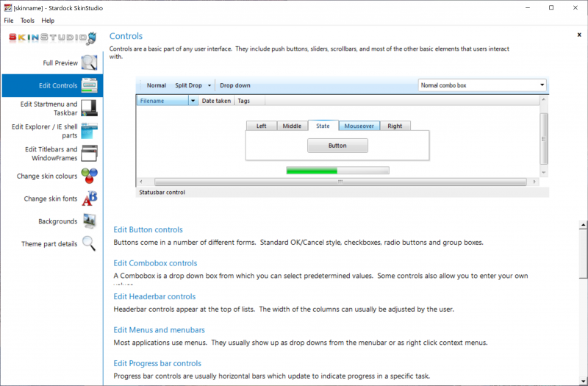
Task: Click the green progress bar preview
Action: coord(337,171)
